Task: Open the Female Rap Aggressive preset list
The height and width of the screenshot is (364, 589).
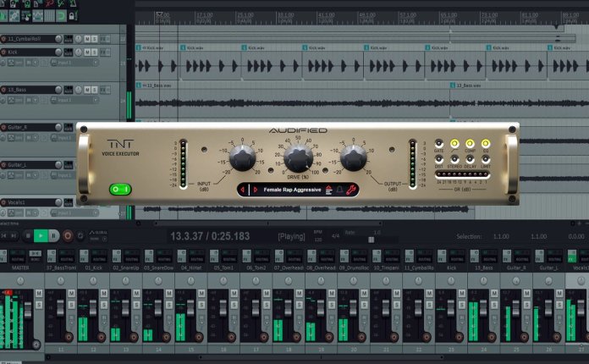Action: coord(292,190)
